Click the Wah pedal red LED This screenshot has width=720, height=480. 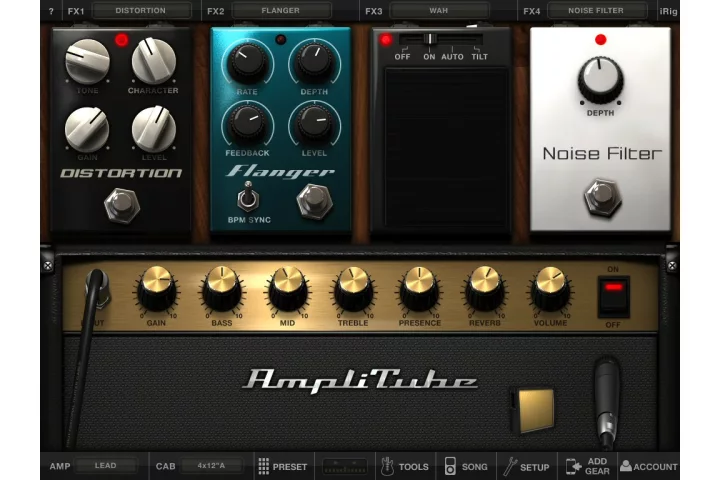386,40
